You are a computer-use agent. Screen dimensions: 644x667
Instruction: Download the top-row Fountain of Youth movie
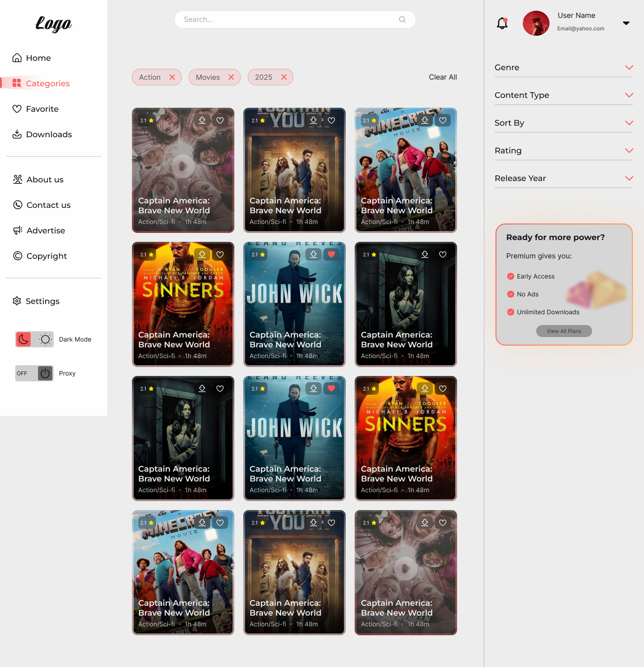(x=314, y=120)
